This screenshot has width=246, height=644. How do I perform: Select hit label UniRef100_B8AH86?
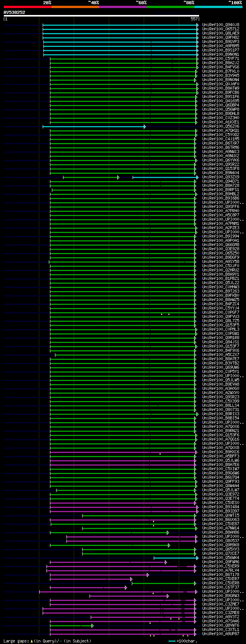[x=221, y=532]
